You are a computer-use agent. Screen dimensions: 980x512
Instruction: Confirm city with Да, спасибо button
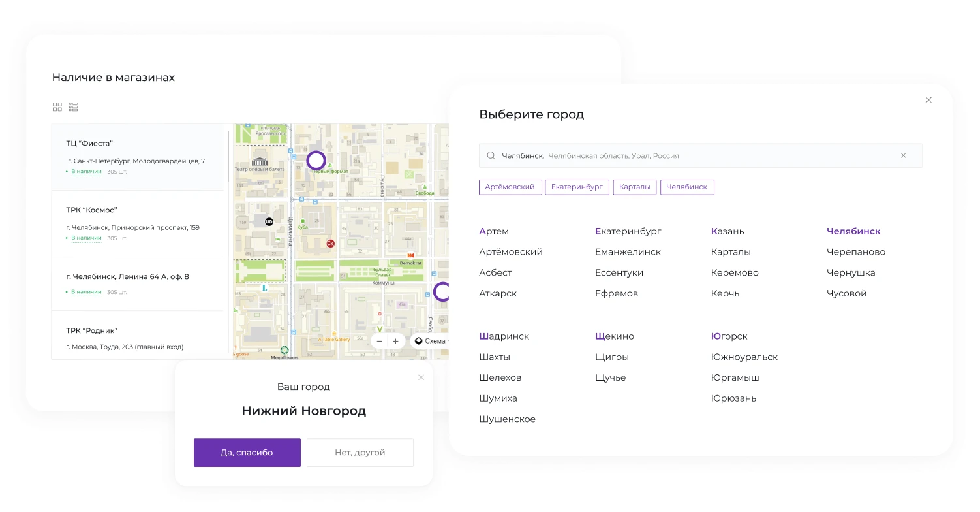tap(247, 453)
